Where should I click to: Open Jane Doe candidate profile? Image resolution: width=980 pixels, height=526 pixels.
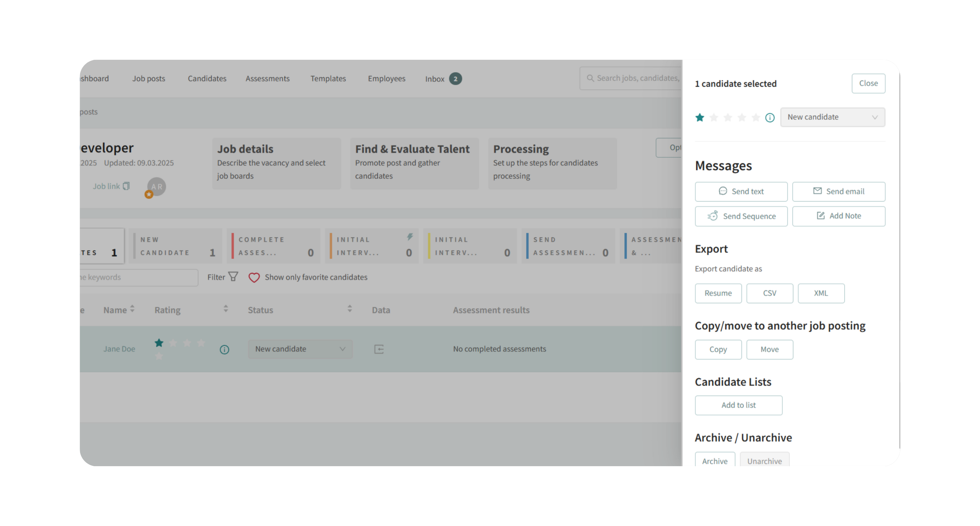[x=119, y=349]
